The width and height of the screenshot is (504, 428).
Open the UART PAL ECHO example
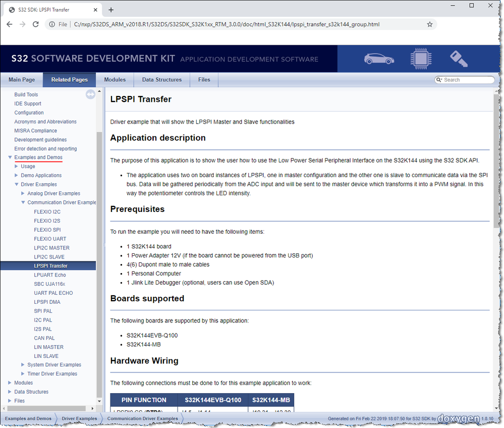point(53,293)
